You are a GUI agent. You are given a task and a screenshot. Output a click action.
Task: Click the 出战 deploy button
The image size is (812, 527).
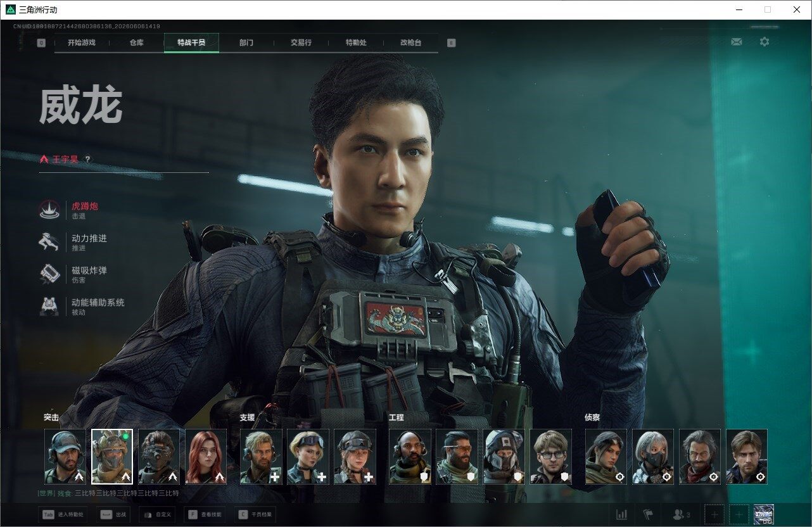tap(114, 514)
